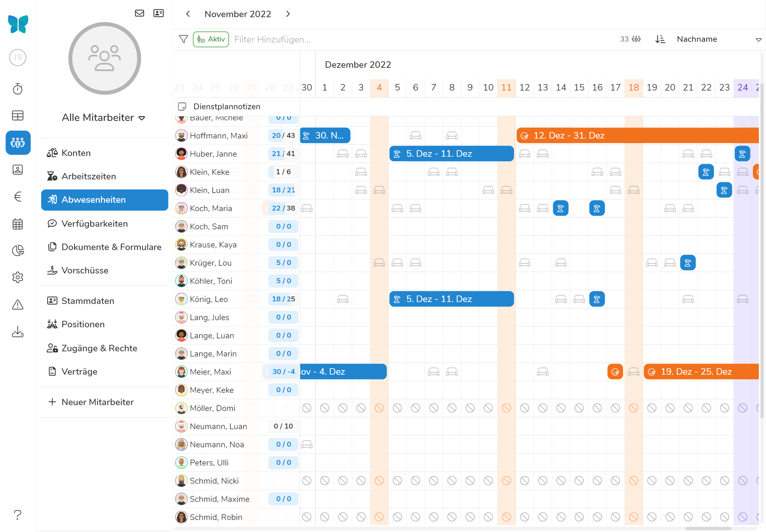The height and width of the screenshot is (532, 766).
Task: Click the sort order icon
Action: pos(660,39)
